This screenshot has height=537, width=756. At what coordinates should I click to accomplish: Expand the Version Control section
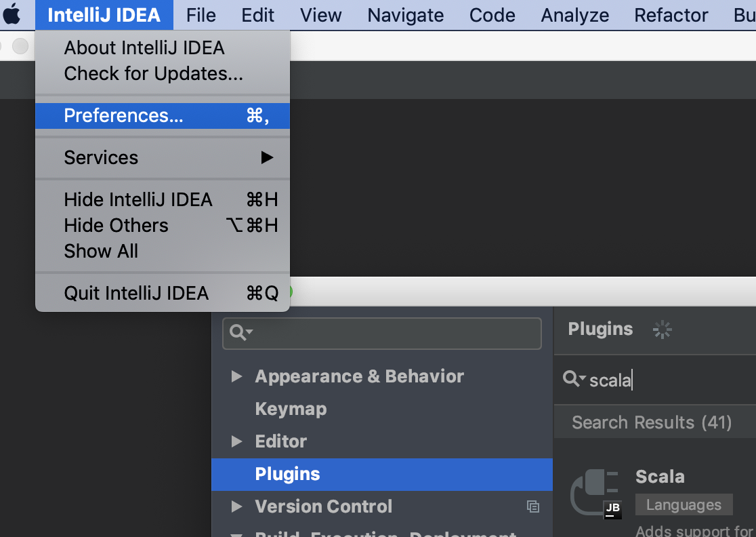(236, 506)
